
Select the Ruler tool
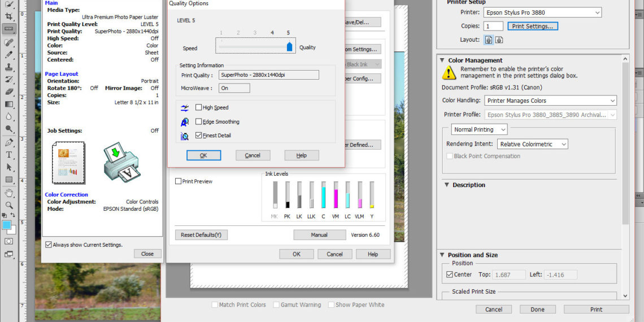pyautogui.click(x=8, y=29)
